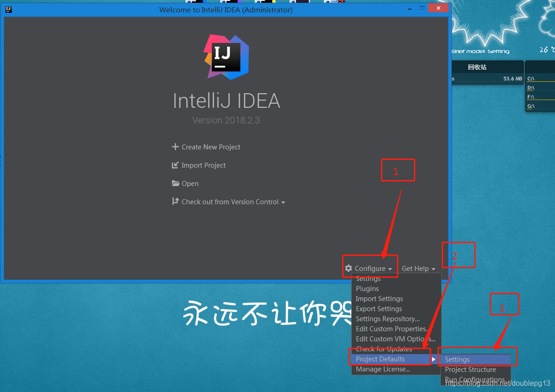Screen dimensions: 555x392
Task: Click the version control checkout icon
Action: [x=175, y=201]
